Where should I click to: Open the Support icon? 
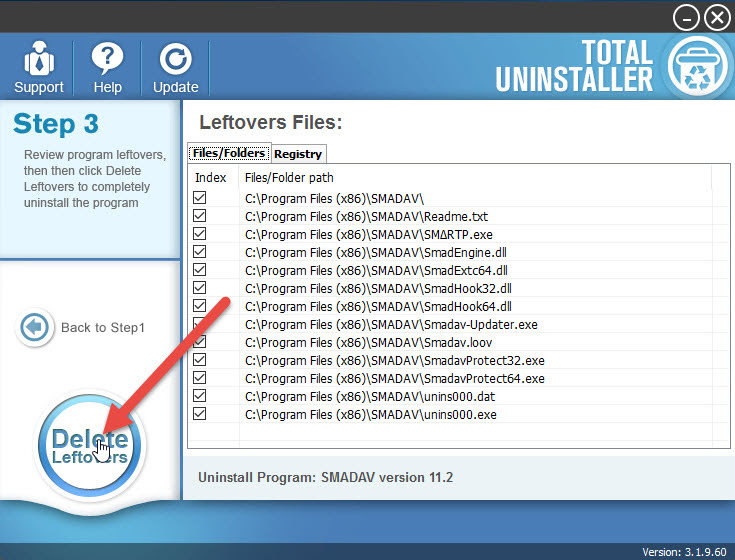(x=39, y=59)
